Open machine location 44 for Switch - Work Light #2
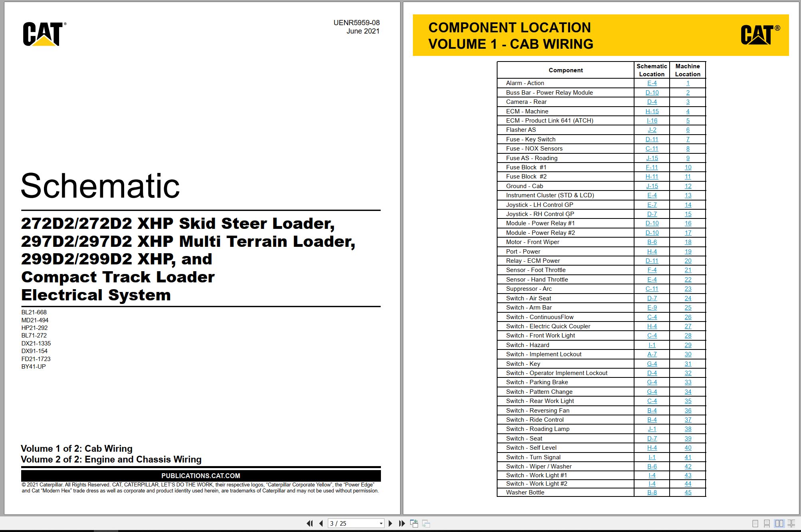801x532 pixels. tap(688, 484)
